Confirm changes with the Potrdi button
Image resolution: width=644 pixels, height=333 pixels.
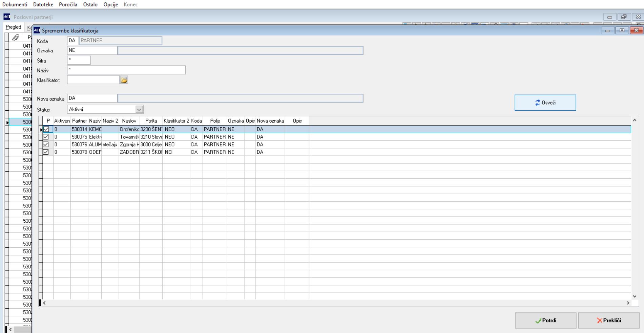point(545,320)
